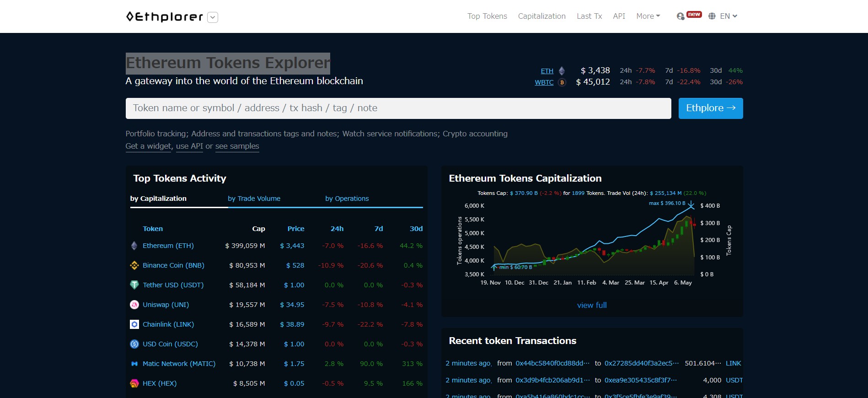Open Top Tokens in navigation
The height and width of the screenshot is (398, 868).
(x=487, y=16)
